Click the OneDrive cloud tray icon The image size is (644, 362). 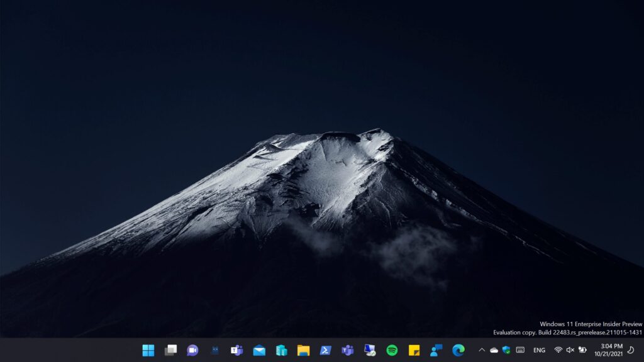point(494,350)
